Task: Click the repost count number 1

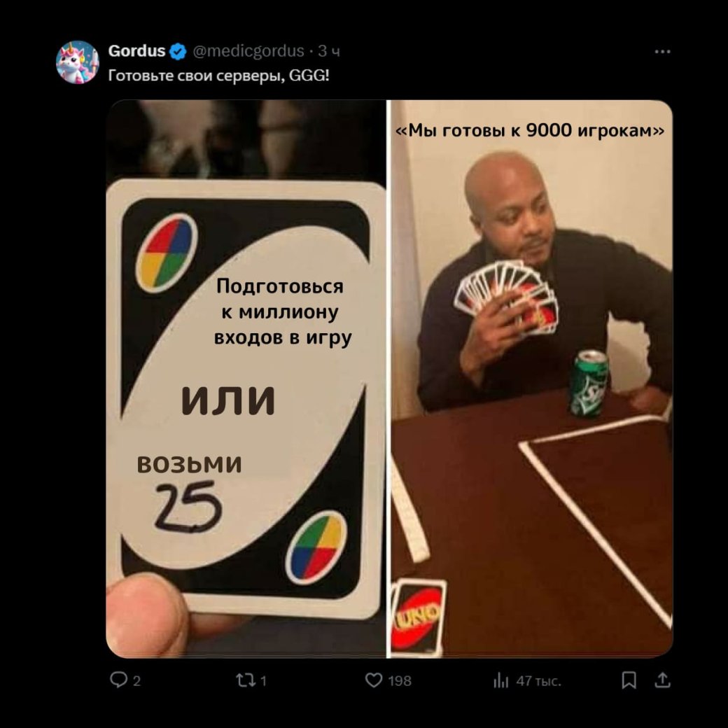Action: point(263,681)
